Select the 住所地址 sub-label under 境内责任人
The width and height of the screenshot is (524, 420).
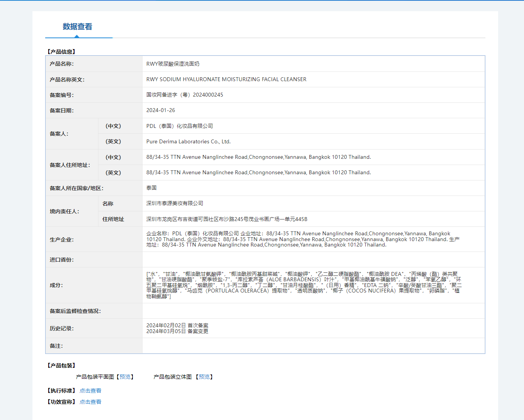click(113, 219)
